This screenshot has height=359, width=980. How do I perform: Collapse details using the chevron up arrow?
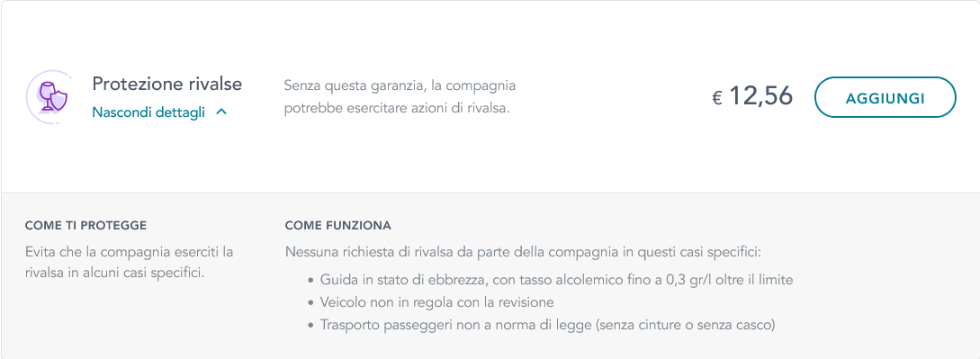click(x=221, y=112)
